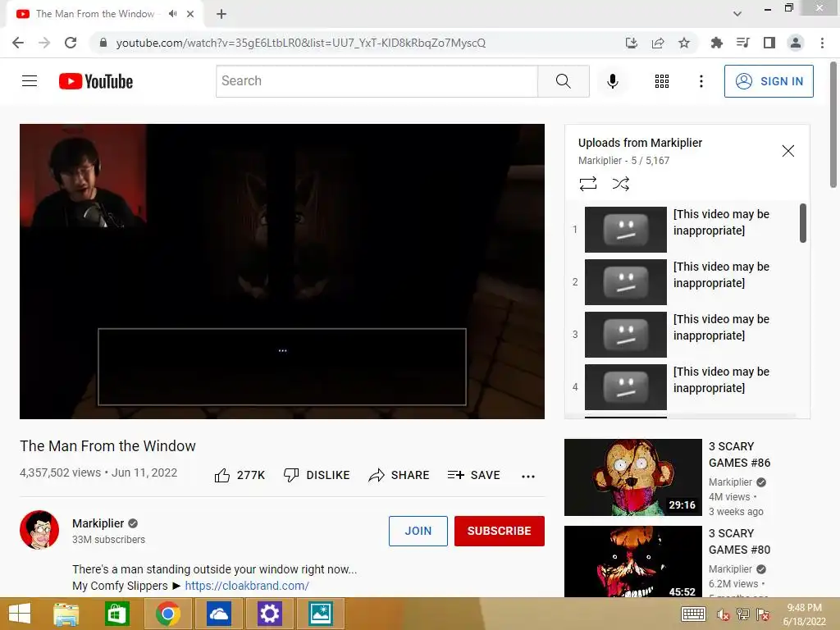Subscribe to Markiplier channel
This screenshot has height=630, width=840.
[500, 531]
